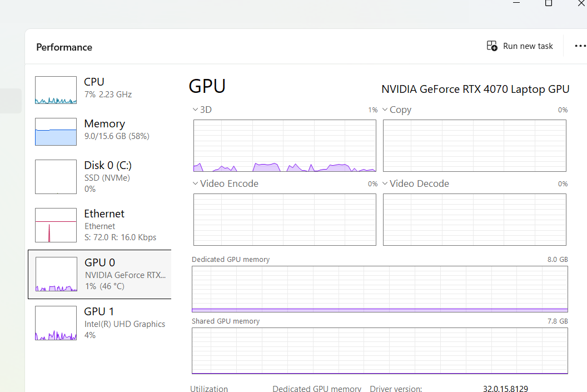Click the Dedicated GPU memory graph
Screen dimensions: 587x392
[380, 289]
